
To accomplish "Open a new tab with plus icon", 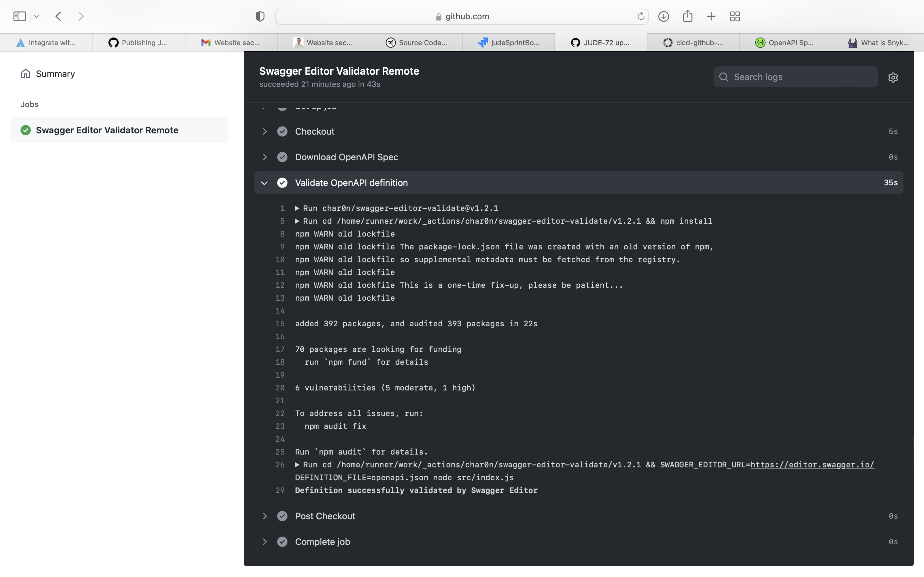I will pos(711,16).
